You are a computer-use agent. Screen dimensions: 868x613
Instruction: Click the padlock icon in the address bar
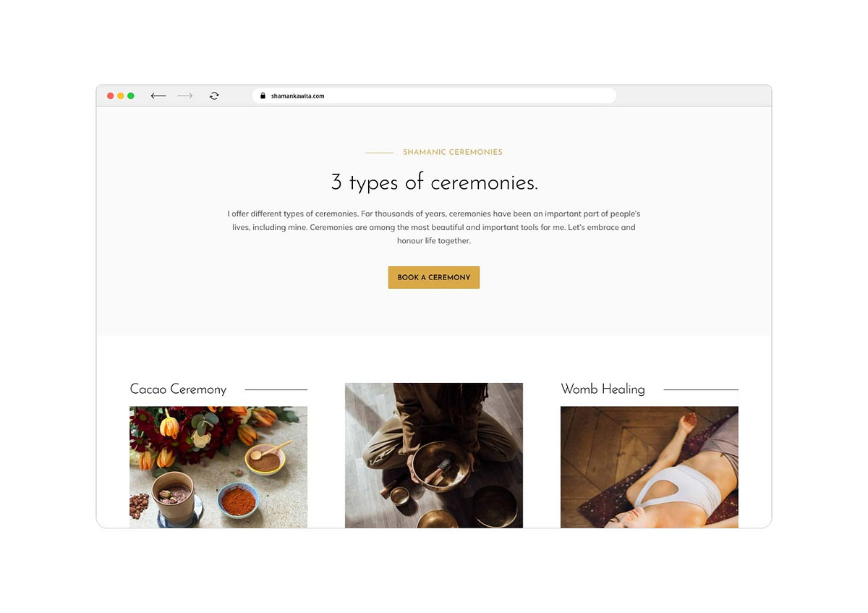[x=263, y=96]
